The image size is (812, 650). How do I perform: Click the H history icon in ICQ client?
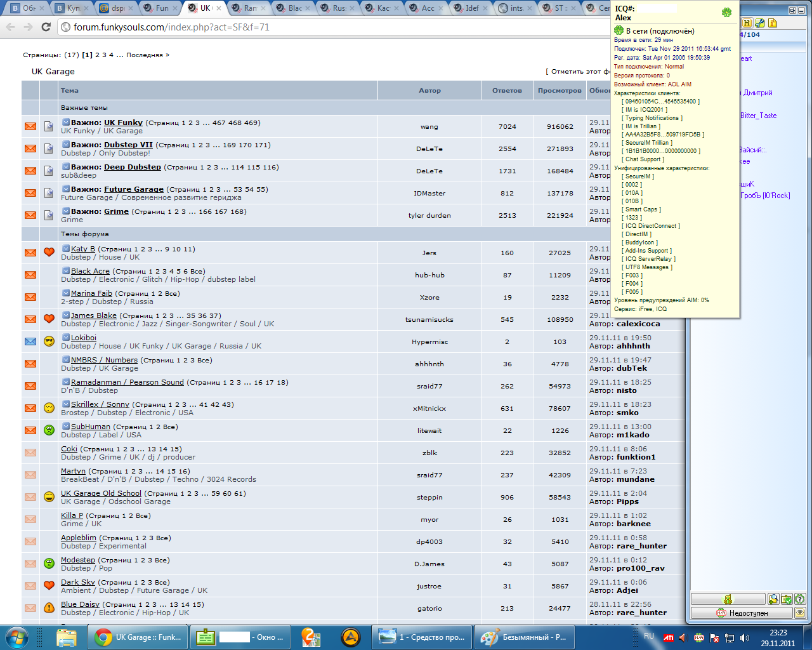pos(747,23)
